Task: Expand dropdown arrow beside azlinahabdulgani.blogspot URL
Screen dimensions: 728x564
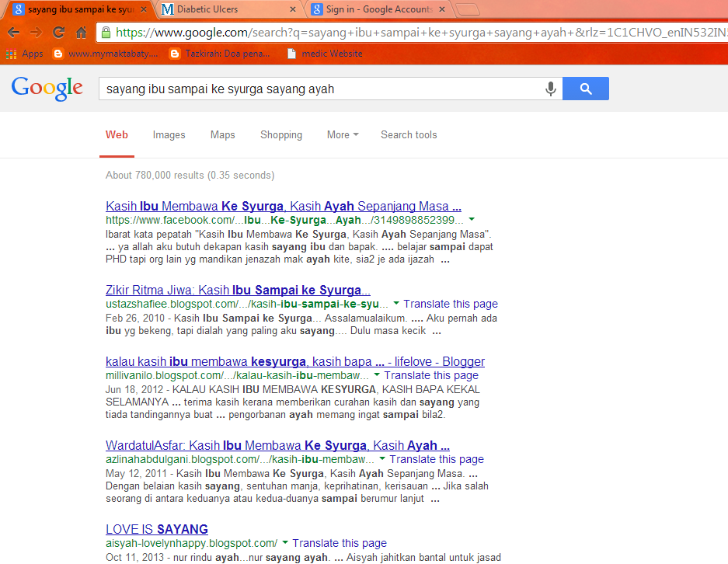Action: [x=382, y=458]
